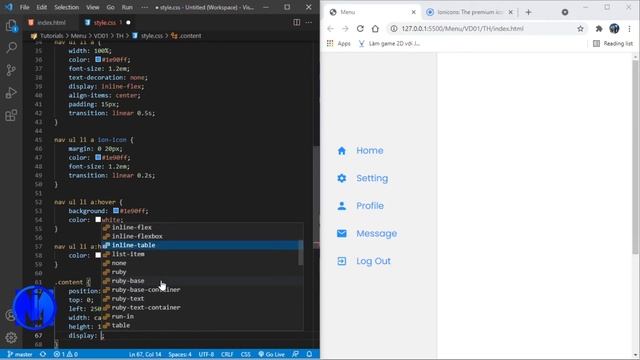Open the Extensions view
Viewport: 640px width, 360px height.
pyautogui.click(x=11, y=115)
